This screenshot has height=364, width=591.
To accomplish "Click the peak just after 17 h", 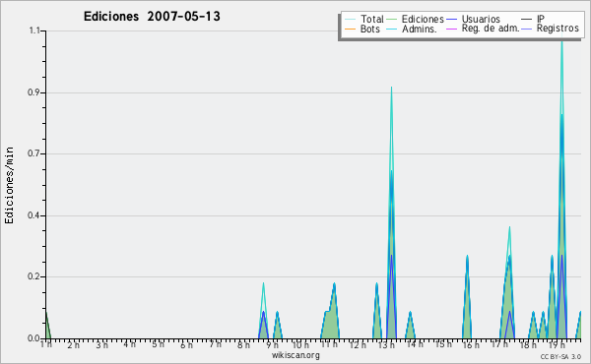I will [x=509, y=228].
